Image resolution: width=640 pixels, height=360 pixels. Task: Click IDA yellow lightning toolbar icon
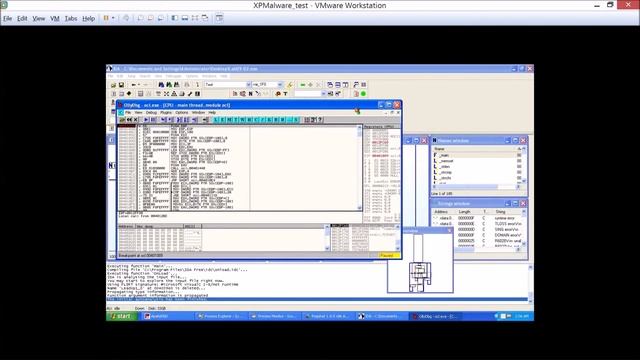coord(289,84)
